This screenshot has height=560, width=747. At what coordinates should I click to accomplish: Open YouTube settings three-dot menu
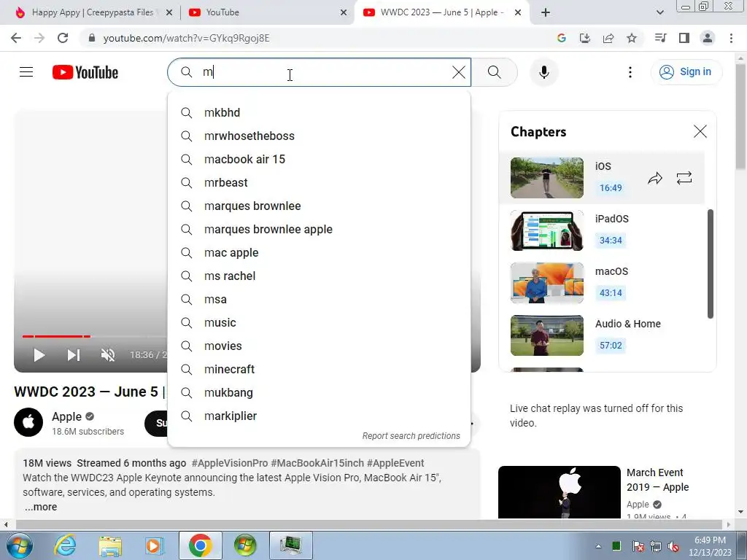coord(630,72)
